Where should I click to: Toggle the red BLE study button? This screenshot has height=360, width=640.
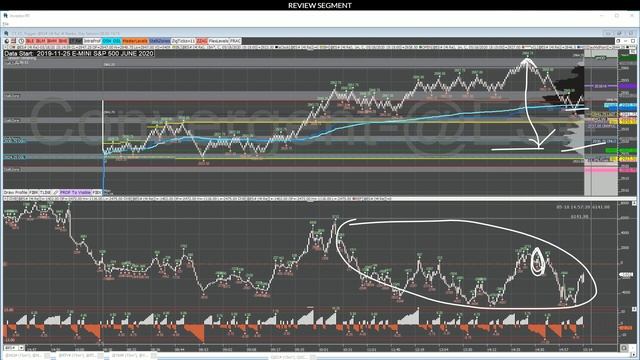[x=31, y=41]
